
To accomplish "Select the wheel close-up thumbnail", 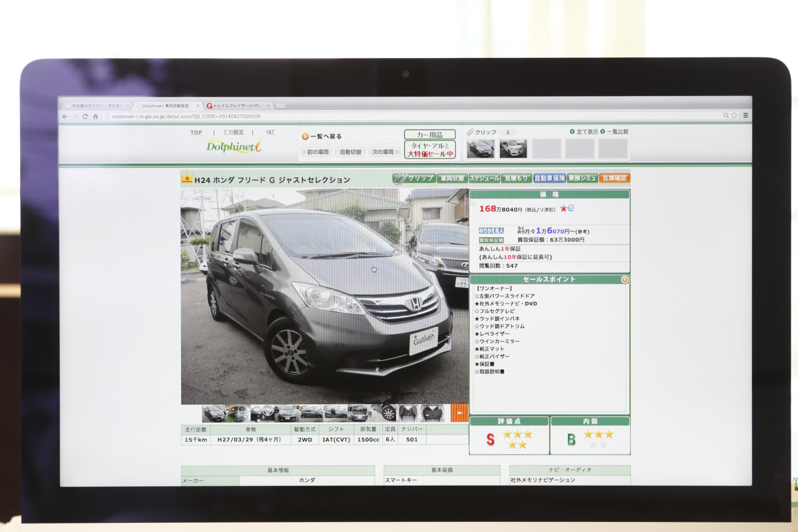I will coord(384,413).
